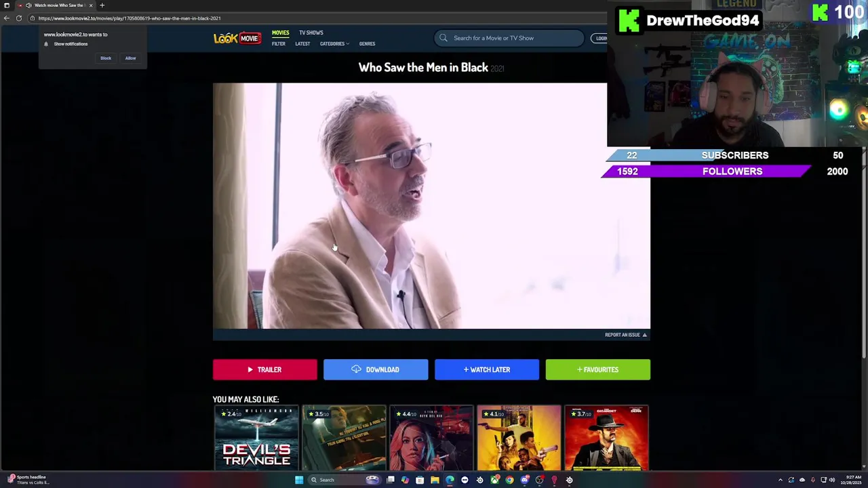
Task: Close the Watch movie browser tab
Action: click(90, 5)
